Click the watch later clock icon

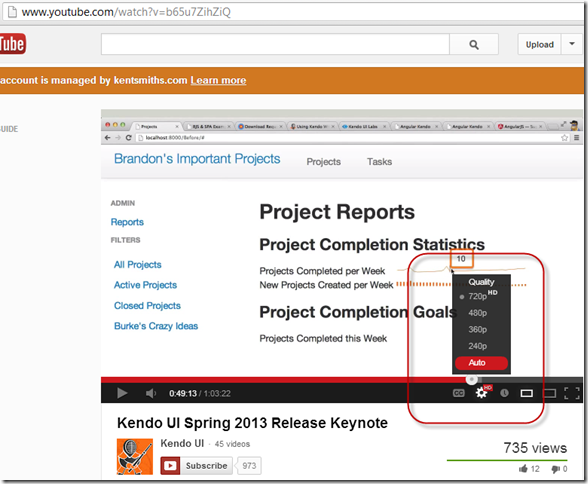504,393
